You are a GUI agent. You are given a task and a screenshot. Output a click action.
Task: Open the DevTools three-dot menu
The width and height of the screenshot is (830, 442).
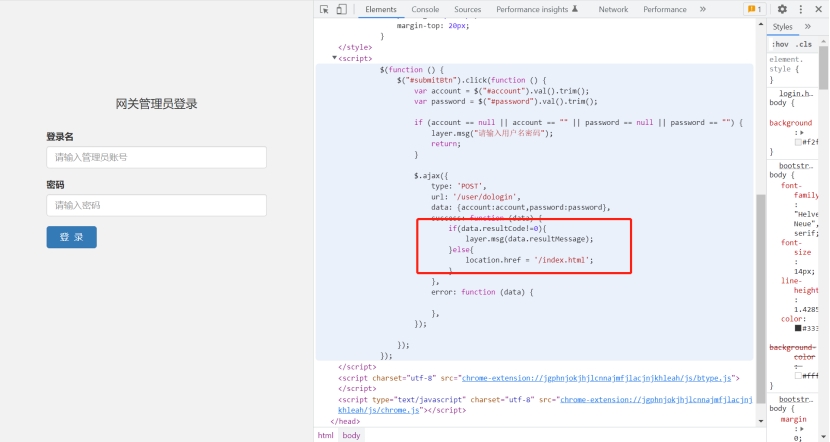pyautogui.click(x=800, y=9)
